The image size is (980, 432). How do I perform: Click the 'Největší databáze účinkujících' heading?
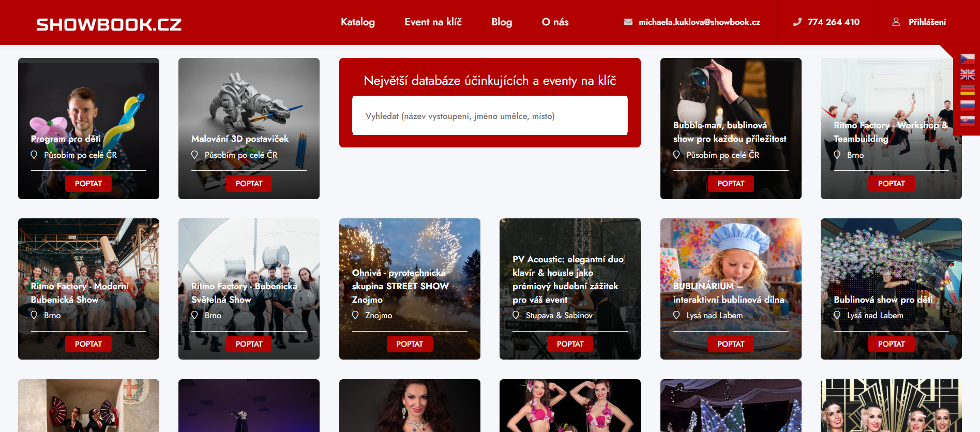490,81
